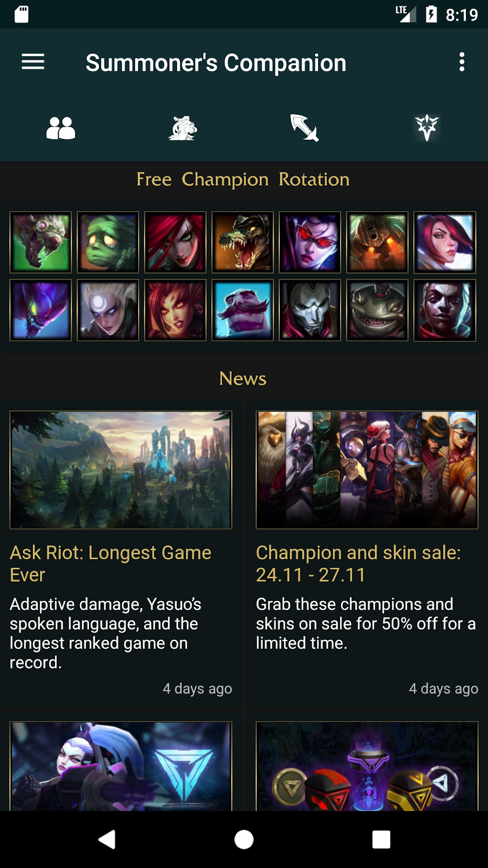Open Champion and skin sale article title
Image resolution: width=488 pixels, height=868 pixels.
tap(358, 564)
